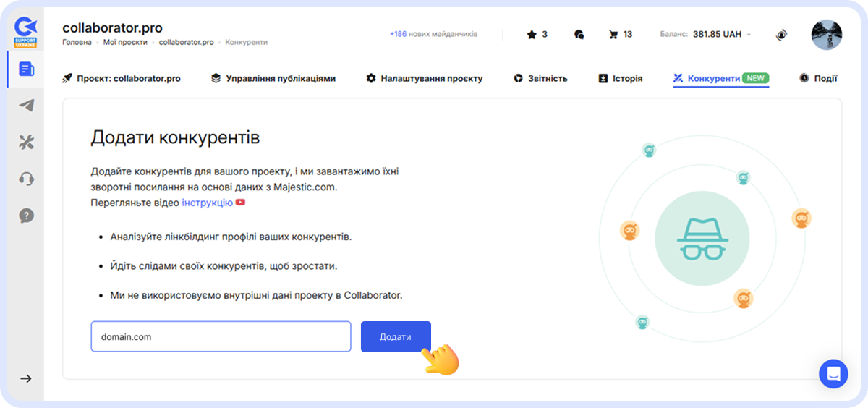This screenshot has height=408, width=868.
Task: Click the blue Додати button
Action: coord(396,337)
